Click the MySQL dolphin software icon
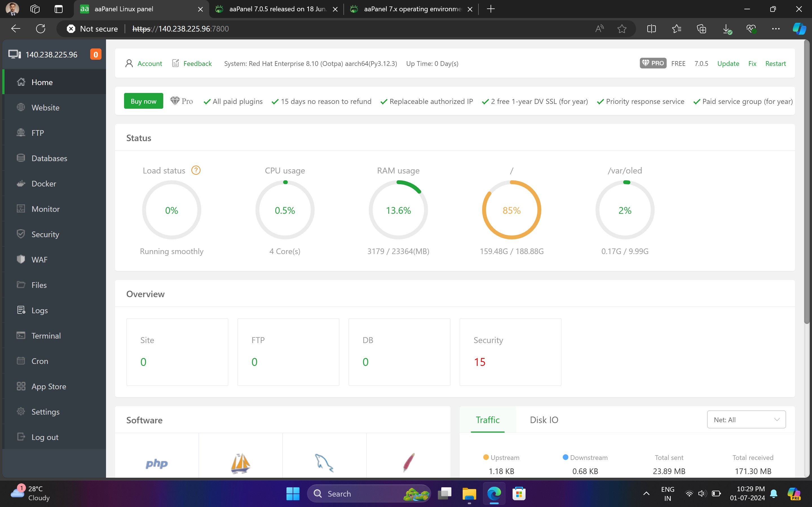This screenshot has height=507, width=812. (x=324, y=463)
